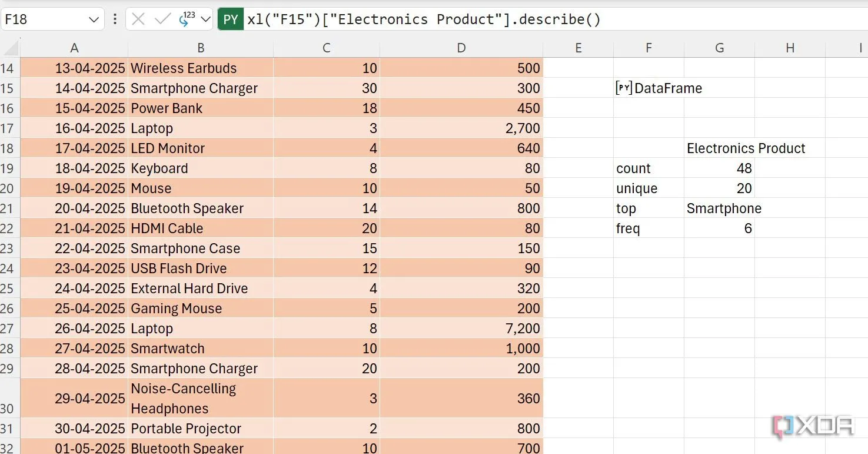Select column A header
Viewport: 868px width, 454px height.
pyautogui.click(x=74, y=48)
